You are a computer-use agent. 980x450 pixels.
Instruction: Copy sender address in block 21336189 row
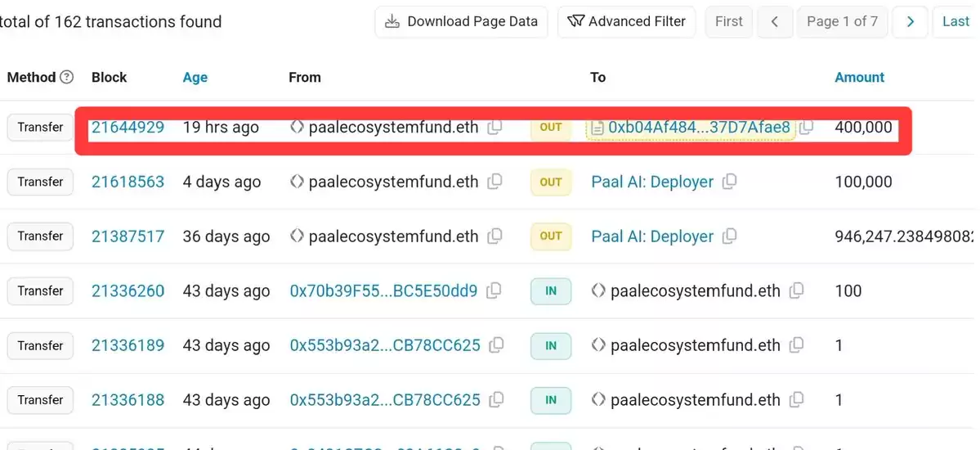coord(496,345)
